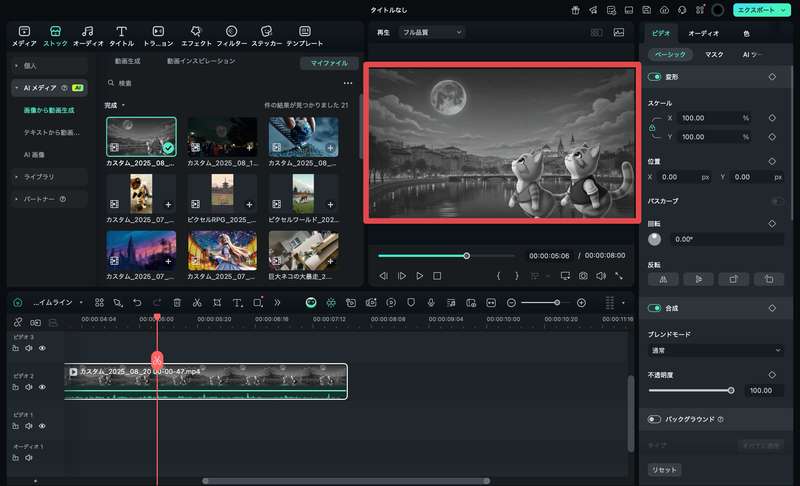The image size is (800, 486).
Task: Toggle the パスカーブ switch
Action: [x=778, y=201]
